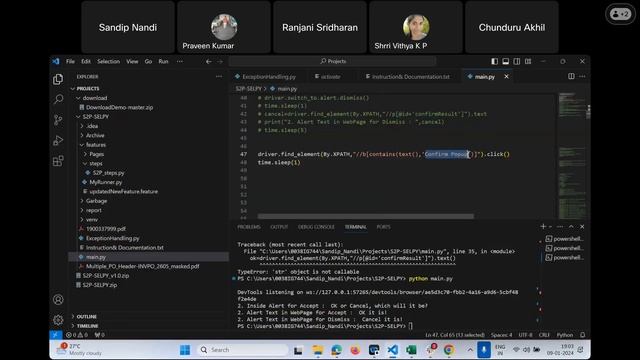Collapse the PROJECTS root folder
The height and width of the screenshot is (360, 640).
[x=88, y=89]
